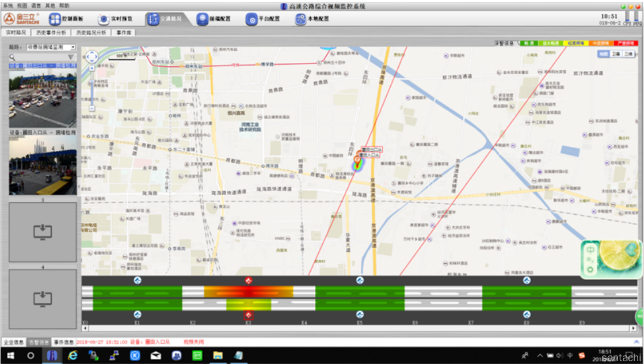Click the search magnifier icon in device panel

point(12,57)
